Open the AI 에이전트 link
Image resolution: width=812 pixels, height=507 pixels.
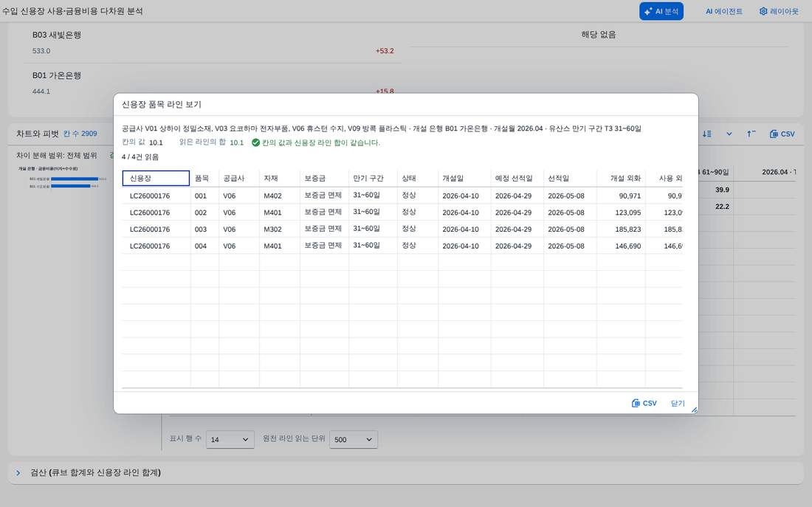point(723,11)
